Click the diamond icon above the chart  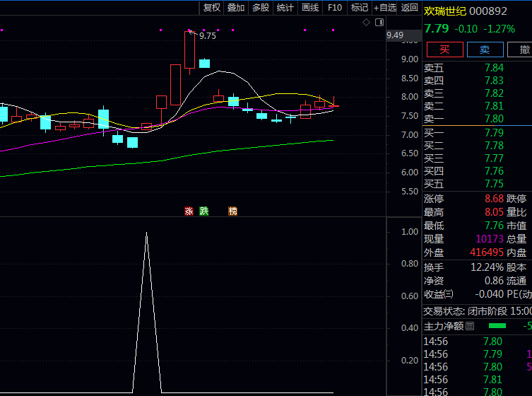pyautogui.click(x=366, y=23)
